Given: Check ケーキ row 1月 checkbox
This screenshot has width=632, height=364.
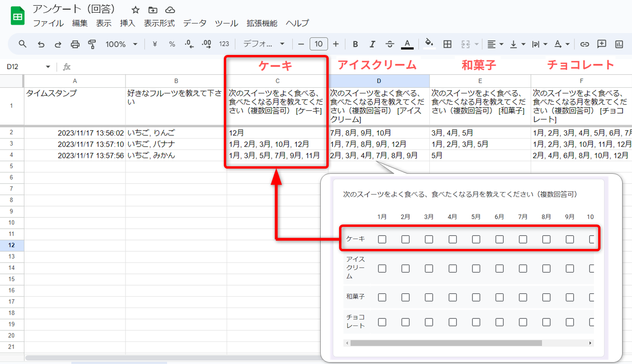Looking at the screenshot, I should 382,240.
